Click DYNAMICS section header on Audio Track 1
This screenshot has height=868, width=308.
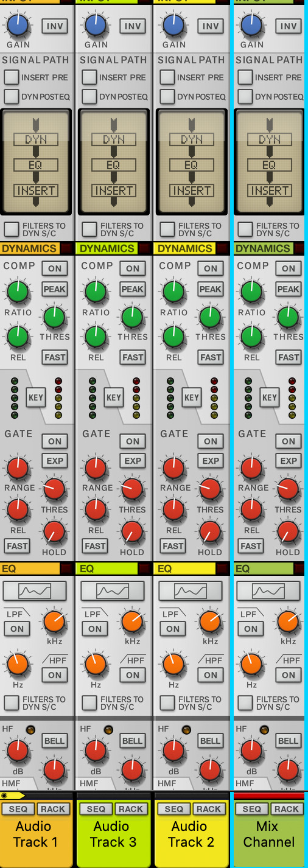30,248
